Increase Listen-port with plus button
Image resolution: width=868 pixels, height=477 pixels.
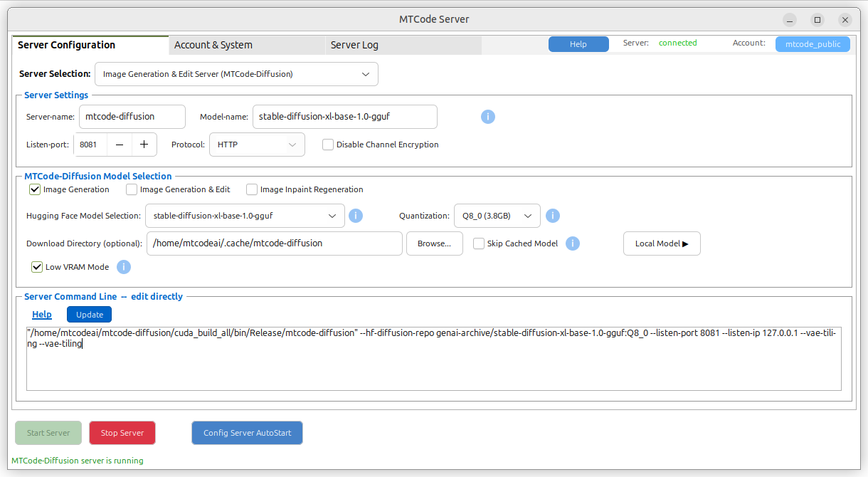pos(144,145)
